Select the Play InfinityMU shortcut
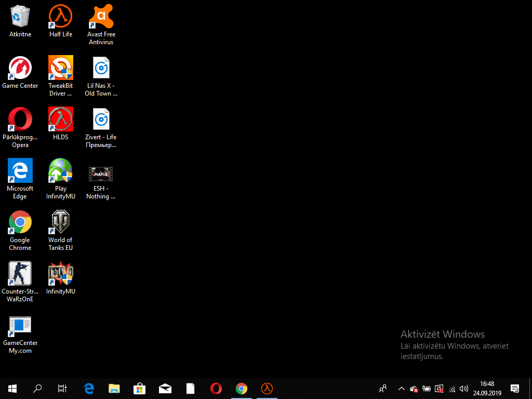Image resolution: width=532 pixels, height=399 pixels. coord(61,179)
